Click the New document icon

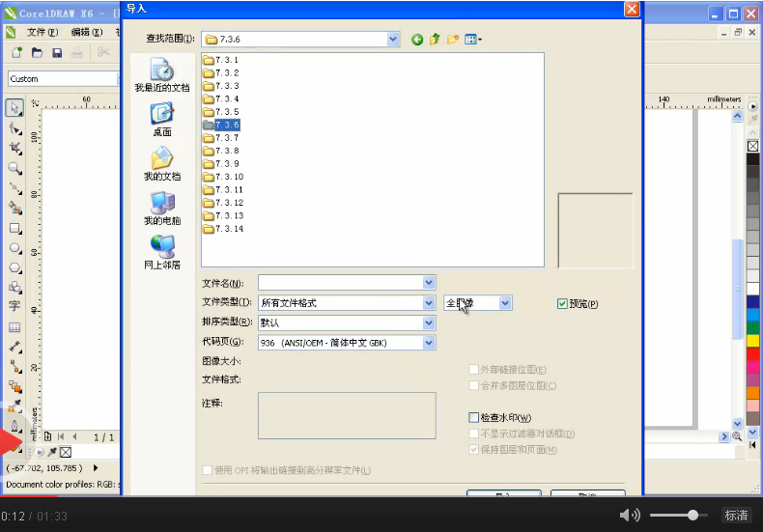tap(17, 52)
